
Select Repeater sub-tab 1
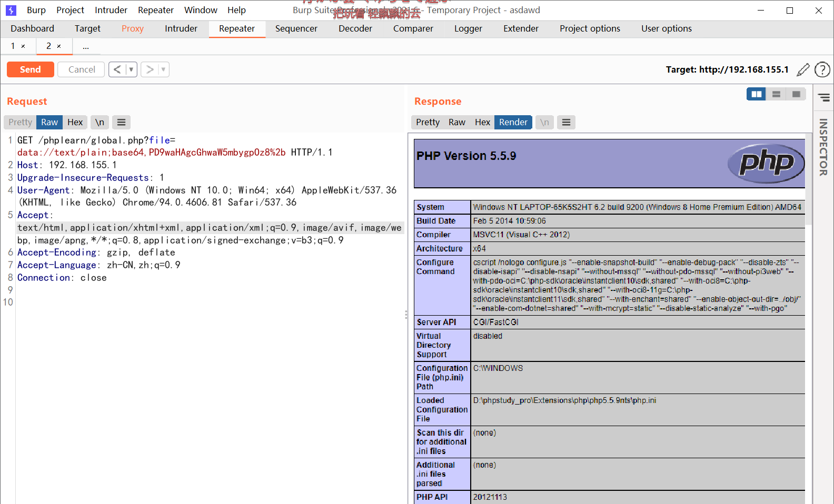[x=13, y=46]
